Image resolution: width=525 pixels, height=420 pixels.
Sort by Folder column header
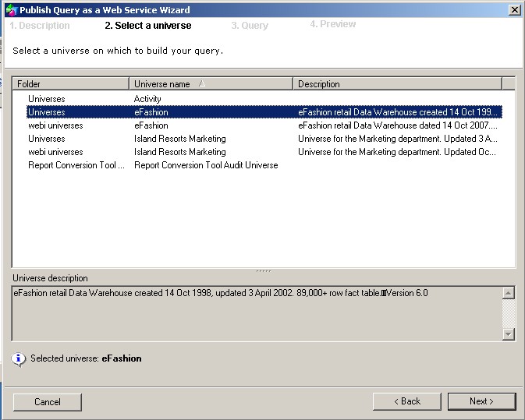coord(71,84)
